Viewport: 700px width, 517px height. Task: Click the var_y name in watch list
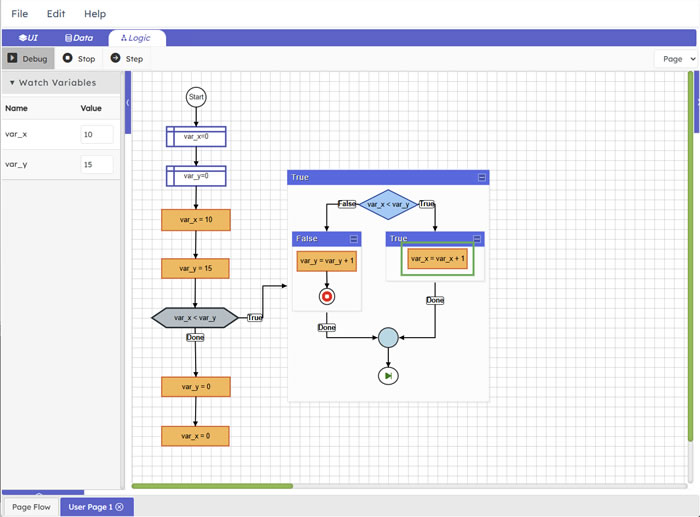[x=16, y=164]
